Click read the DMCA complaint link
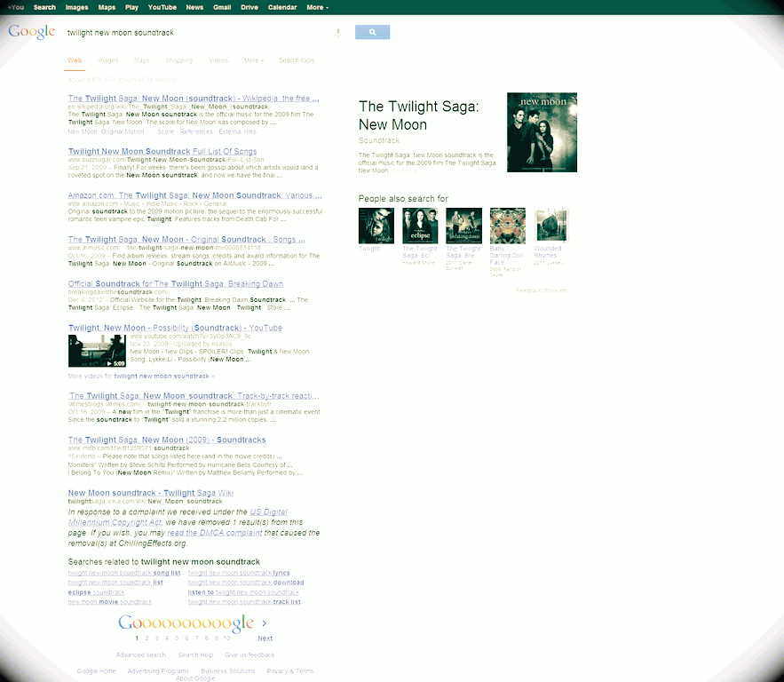The image size is (784, 682). tap(215, 533)
